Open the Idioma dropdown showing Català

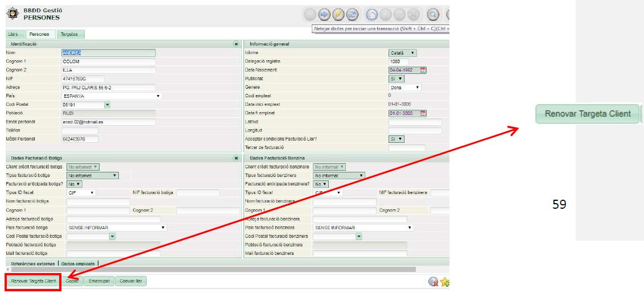[402, 53]
